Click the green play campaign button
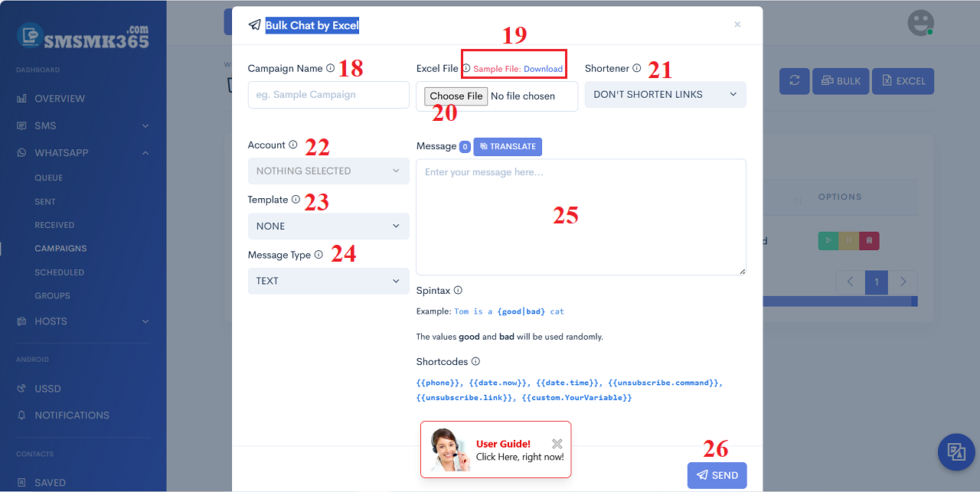980x492 pixels. [x=828, y=240]
